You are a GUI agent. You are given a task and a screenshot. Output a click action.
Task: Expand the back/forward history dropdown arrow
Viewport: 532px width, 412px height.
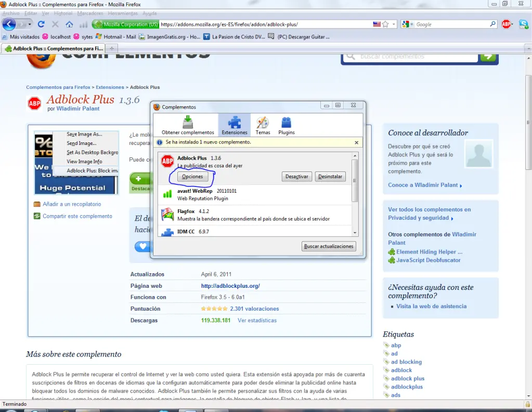(30, 24)
